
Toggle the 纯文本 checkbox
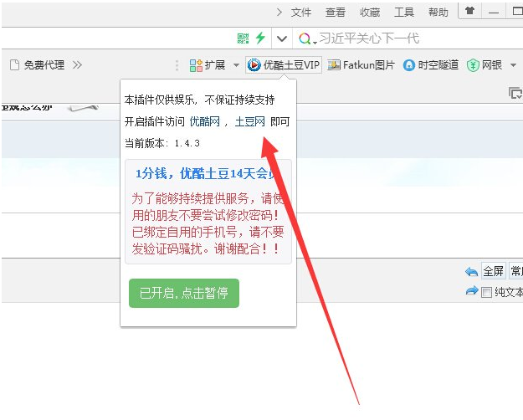[x=486, y=293]
